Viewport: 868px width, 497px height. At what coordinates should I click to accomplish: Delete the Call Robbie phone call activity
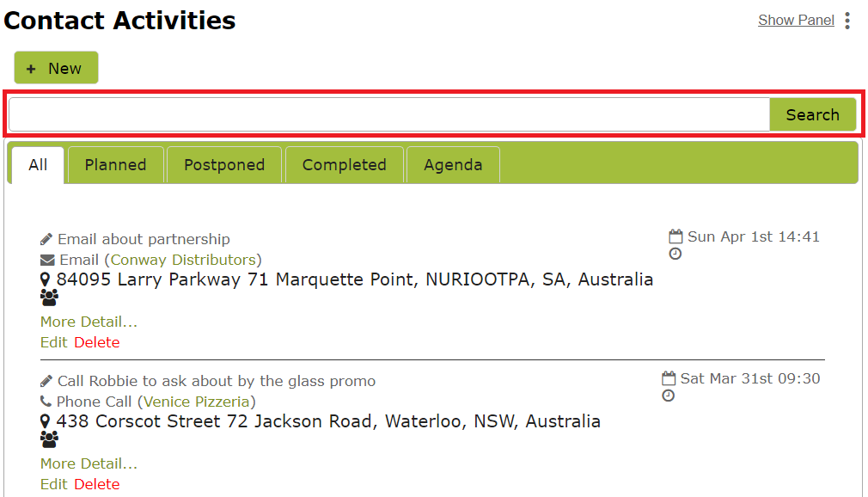click(97, 484)
